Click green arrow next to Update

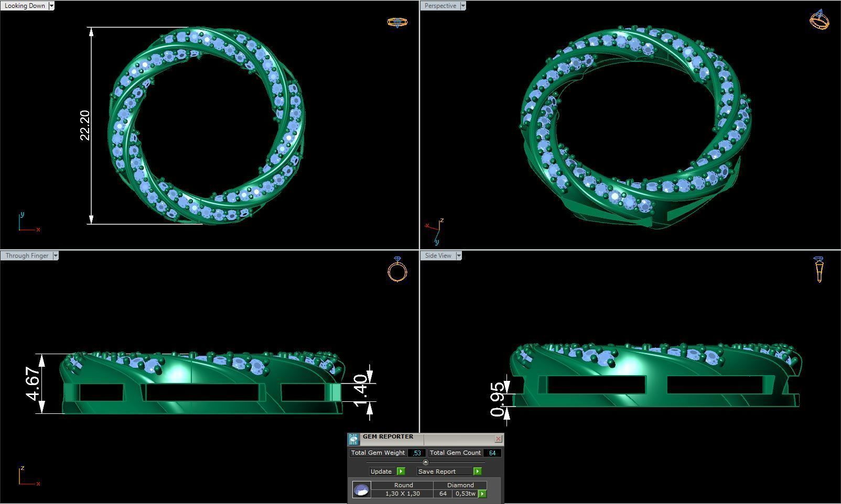[x=401, y=472]
